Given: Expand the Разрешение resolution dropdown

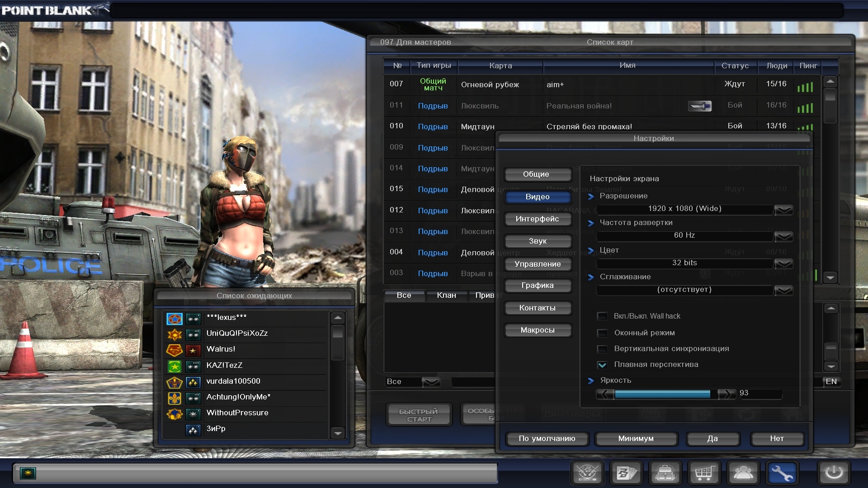Looking at the screenshot, I should [x=783, y=209].
